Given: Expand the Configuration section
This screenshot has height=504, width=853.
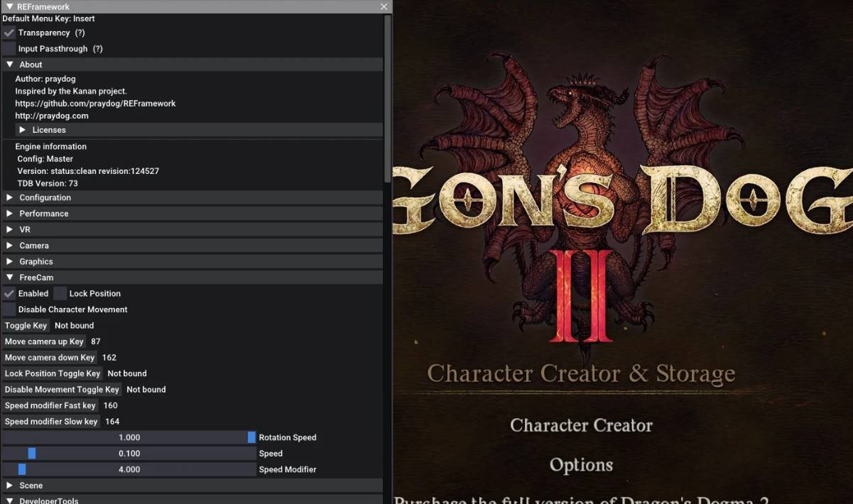Looking at the screenshot, I should coord(192,197).
